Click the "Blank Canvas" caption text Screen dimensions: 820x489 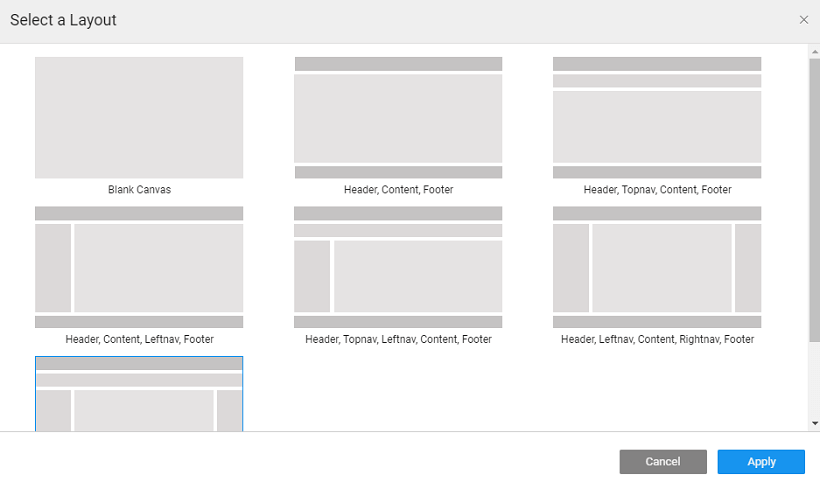coord(139,190)
